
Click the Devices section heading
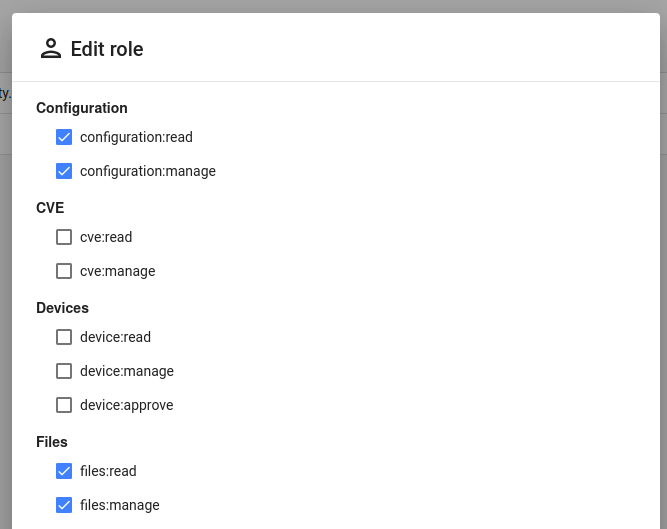tap(63, 308)
